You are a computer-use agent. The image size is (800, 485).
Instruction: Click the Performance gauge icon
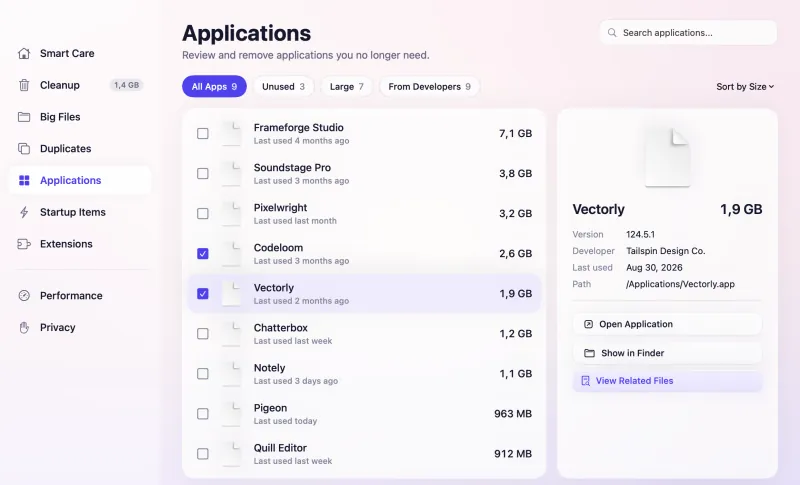[24, 296]
